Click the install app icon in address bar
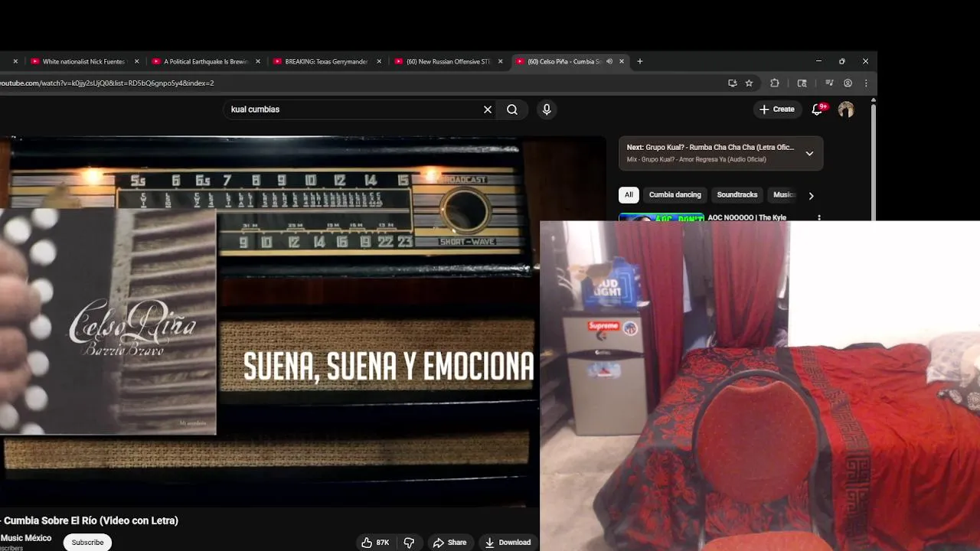 [733, 83]
